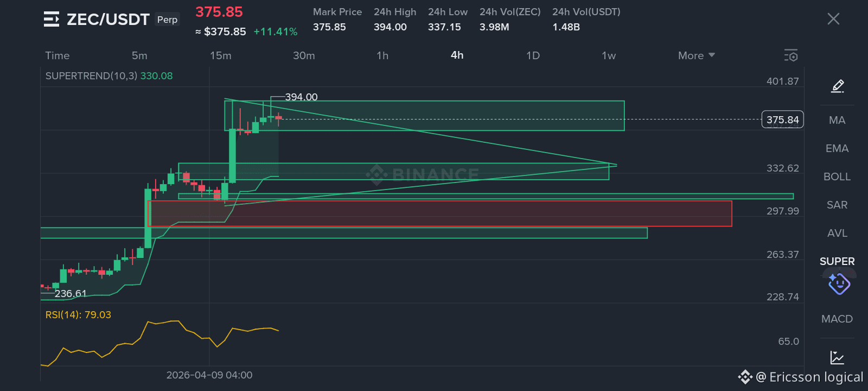Click the Perp contract label
The image size is (868, 391).
click(167, 20)
